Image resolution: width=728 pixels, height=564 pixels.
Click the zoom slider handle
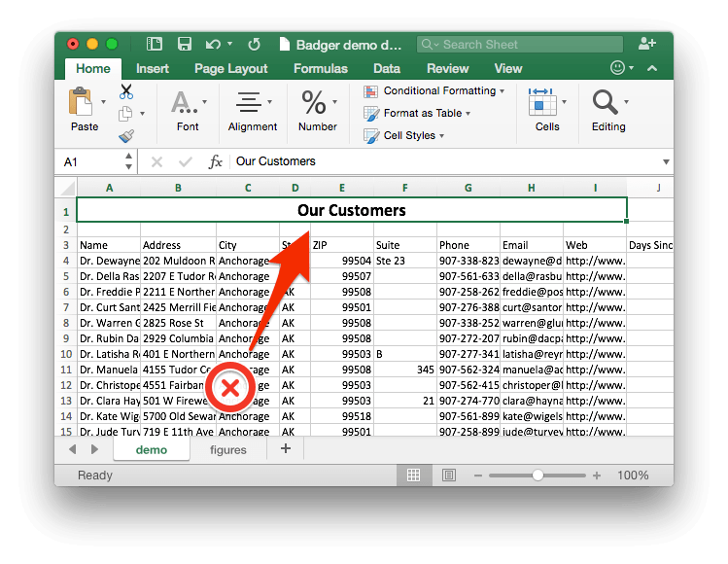pos(537,476)
